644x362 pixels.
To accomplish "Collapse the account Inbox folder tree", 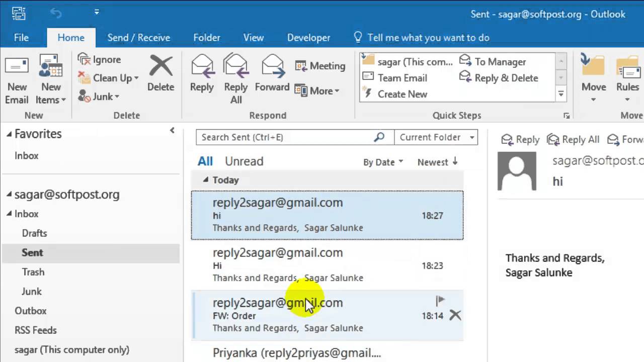I will coord(9,214).
